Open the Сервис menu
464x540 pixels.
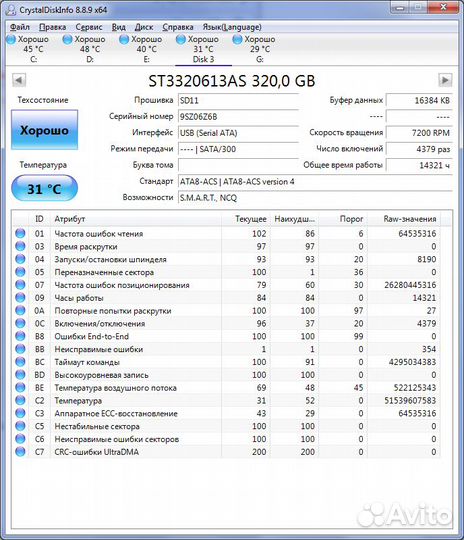point(89,27)
